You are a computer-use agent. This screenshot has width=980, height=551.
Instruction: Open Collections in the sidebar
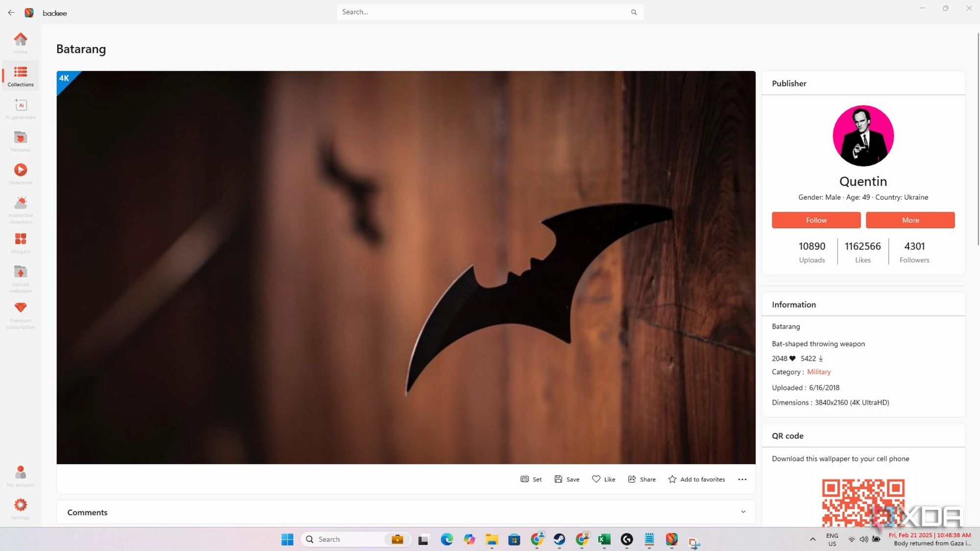20,76
